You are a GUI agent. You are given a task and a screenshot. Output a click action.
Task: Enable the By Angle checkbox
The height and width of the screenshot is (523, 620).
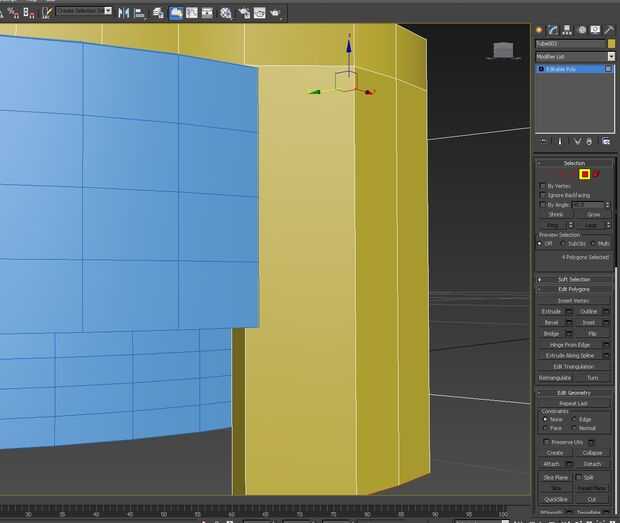(542, 205)
